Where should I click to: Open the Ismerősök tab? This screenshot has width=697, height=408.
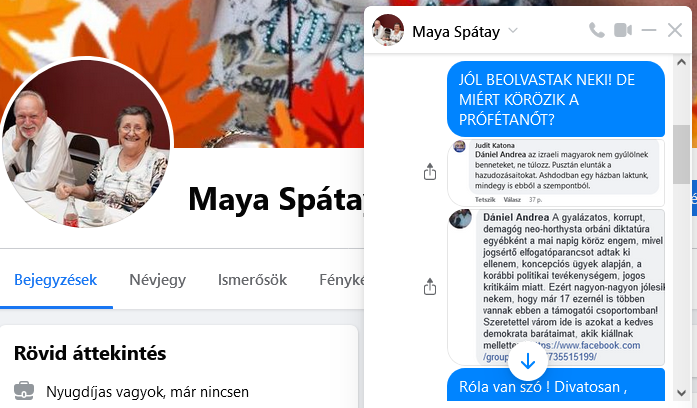(252, 280)
